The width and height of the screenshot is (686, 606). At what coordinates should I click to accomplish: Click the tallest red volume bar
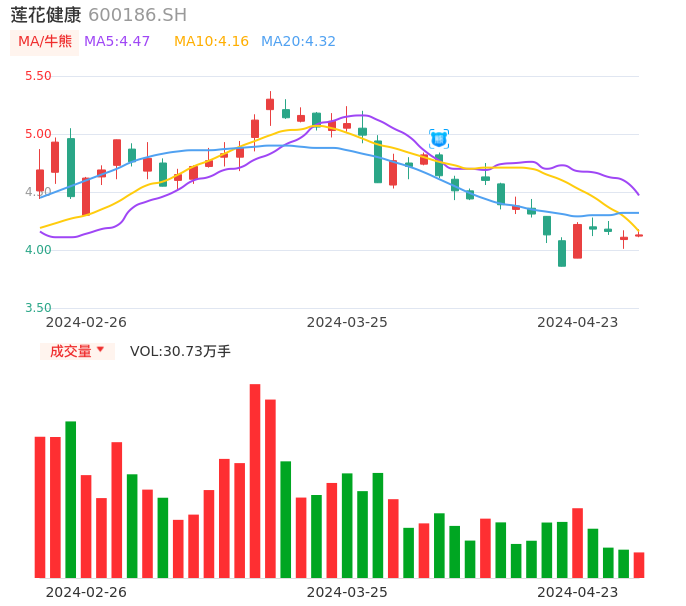click(255, 480)
